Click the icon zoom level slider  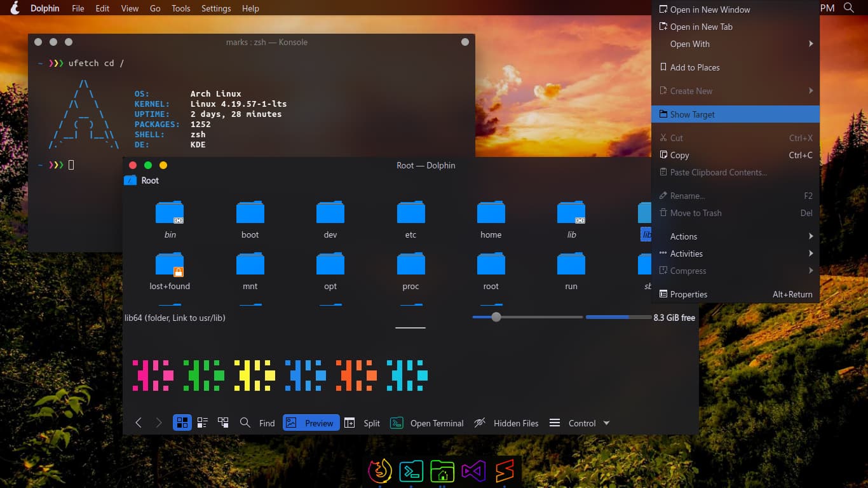pyautogui.click(x=496, y=317)
